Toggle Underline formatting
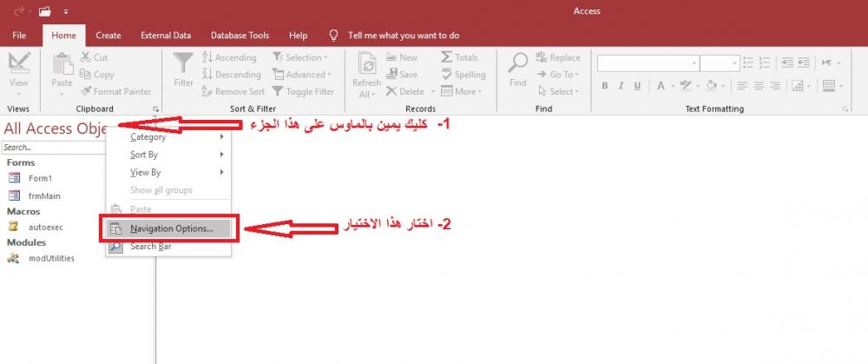The height and width of the screenshot is (364, 868). [x=637, y=86]
